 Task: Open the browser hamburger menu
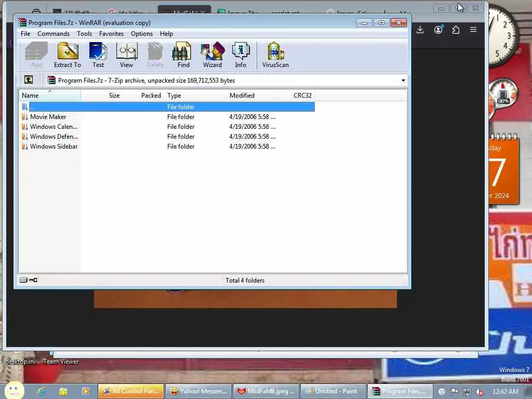[x=473, y=30]
